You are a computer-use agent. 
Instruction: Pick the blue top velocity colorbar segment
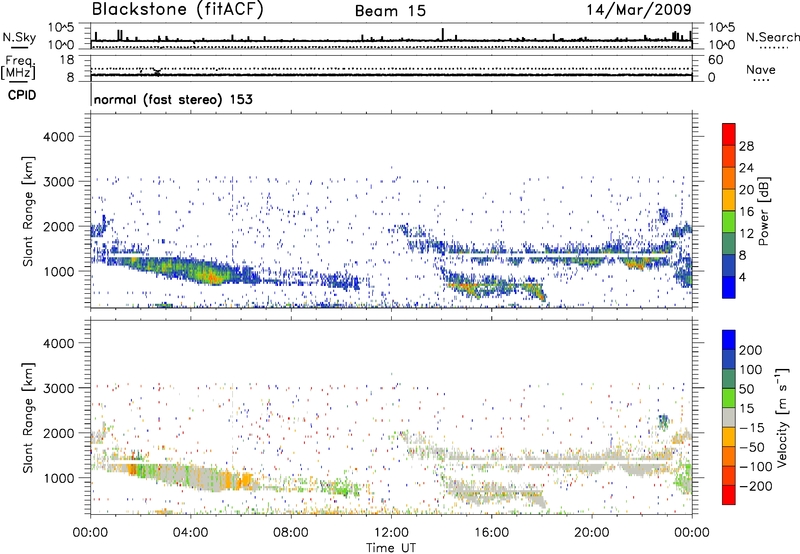click(729, 340)
